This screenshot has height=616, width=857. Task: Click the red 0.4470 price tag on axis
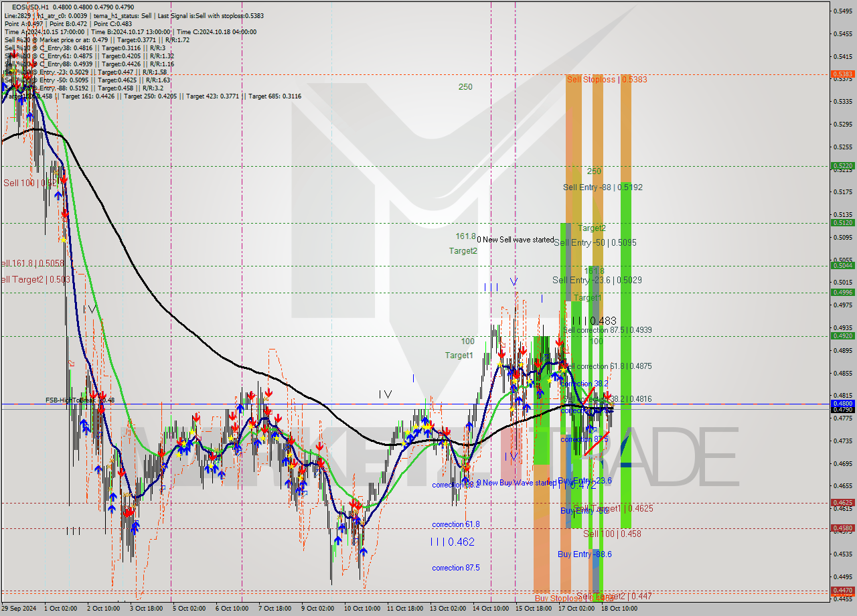click(842, 590)
